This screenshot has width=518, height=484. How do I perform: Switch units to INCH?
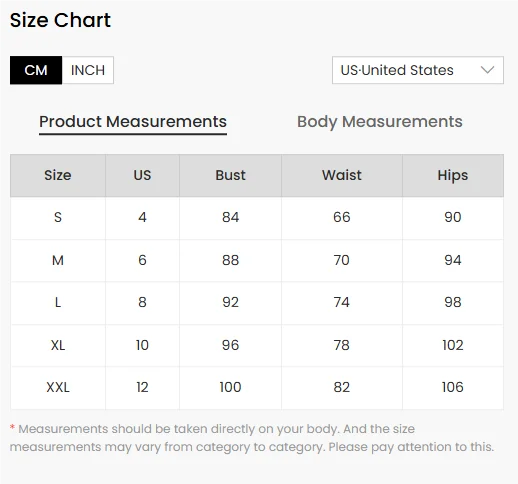tap(88, 70)
